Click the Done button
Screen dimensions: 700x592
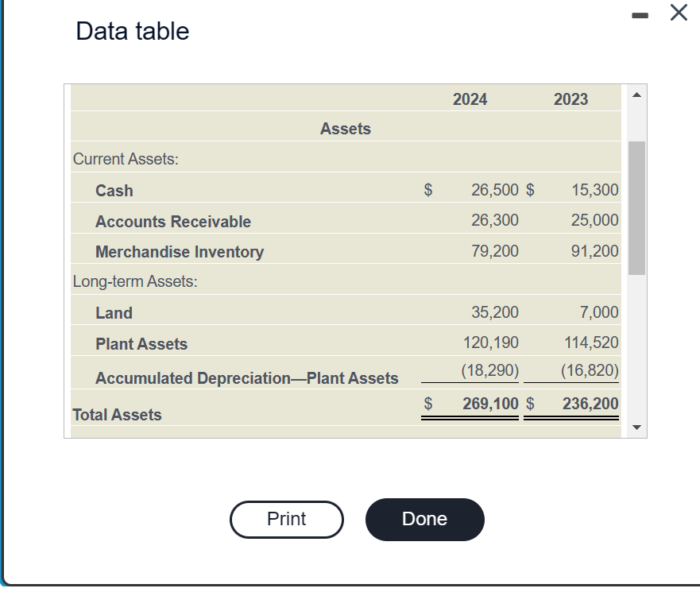point(424,519)
